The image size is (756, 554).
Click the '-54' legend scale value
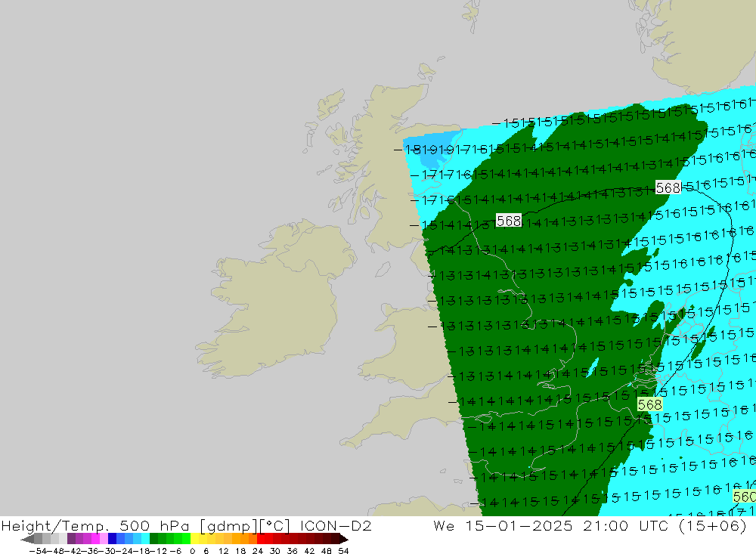[x=38, y=551]
